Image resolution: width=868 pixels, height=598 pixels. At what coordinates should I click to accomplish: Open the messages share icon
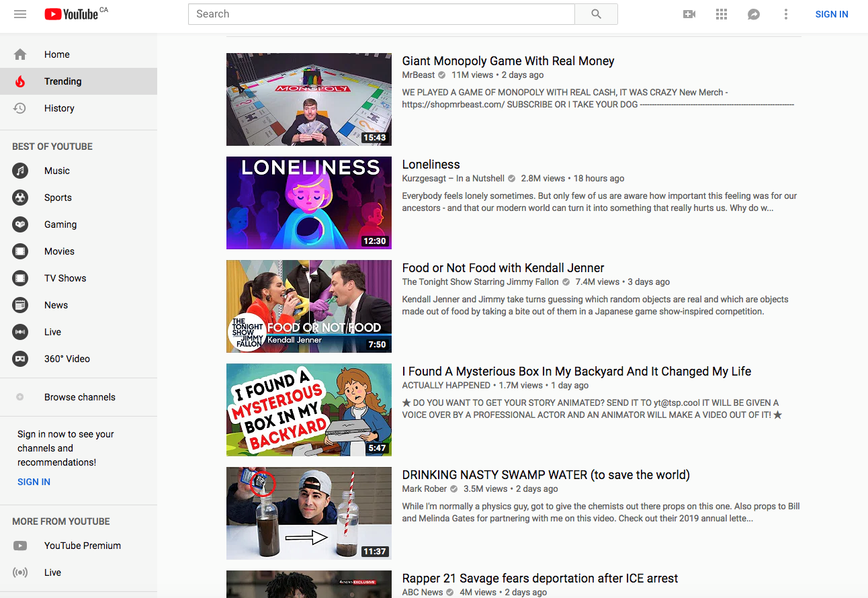pos(754,14)
